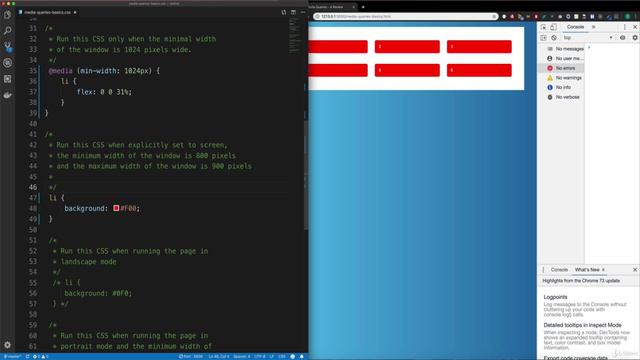Close the What's New tab with its x
640x360 pixels.
click(x=603, y=270)
